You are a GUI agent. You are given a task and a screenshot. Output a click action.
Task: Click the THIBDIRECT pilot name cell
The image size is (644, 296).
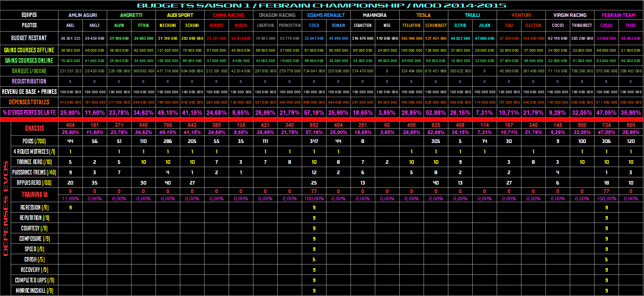582,25
